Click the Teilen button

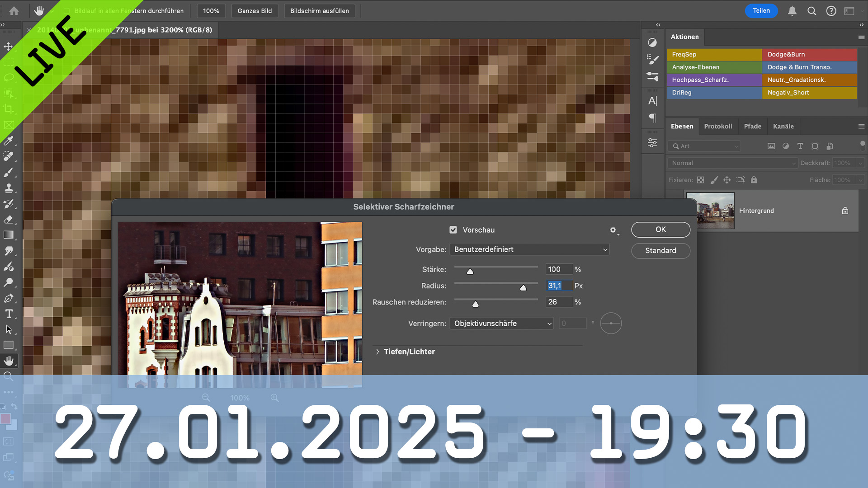point(761,11)
